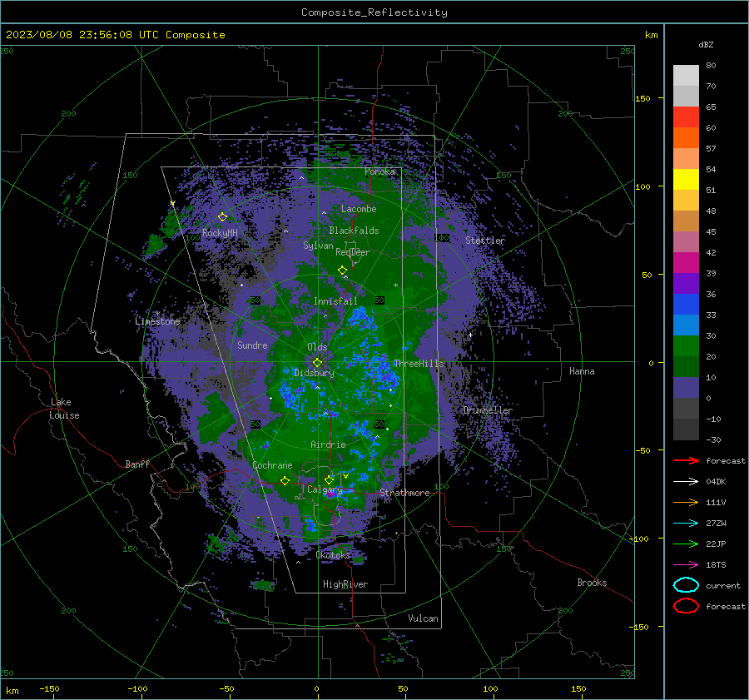Click the Sylvan city label

318,246
